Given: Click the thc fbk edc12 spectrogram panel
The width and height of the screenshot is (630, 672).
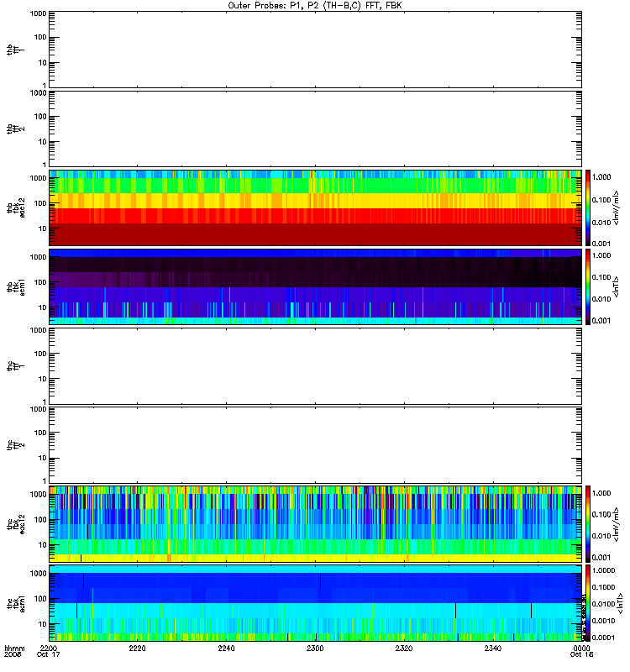Looking at the screenshot, I should pos(315,524).
